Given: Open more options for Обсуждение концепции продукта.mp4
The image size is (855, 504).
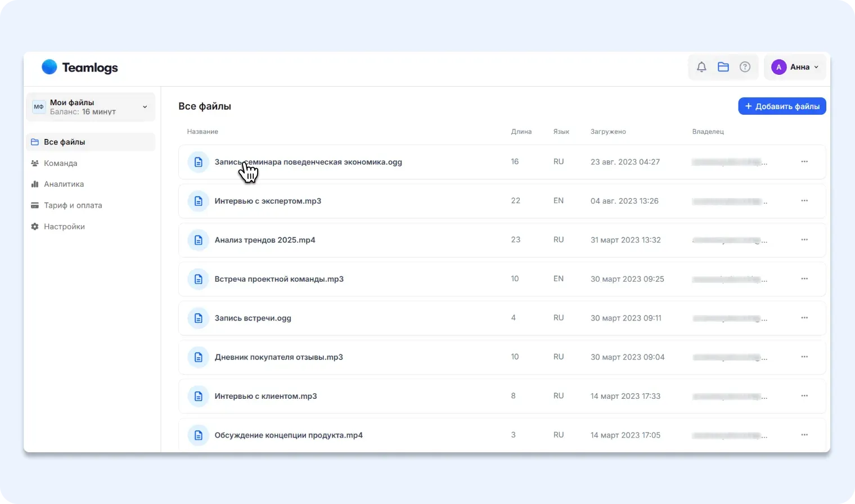Looking at the screenshot, I should (804, 435).
